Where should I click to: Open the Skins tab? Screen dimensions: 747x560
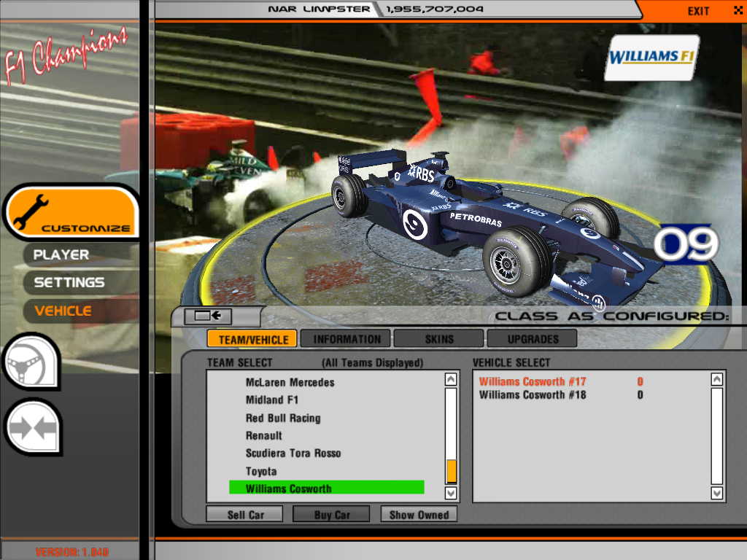click(x=439, y=339)
